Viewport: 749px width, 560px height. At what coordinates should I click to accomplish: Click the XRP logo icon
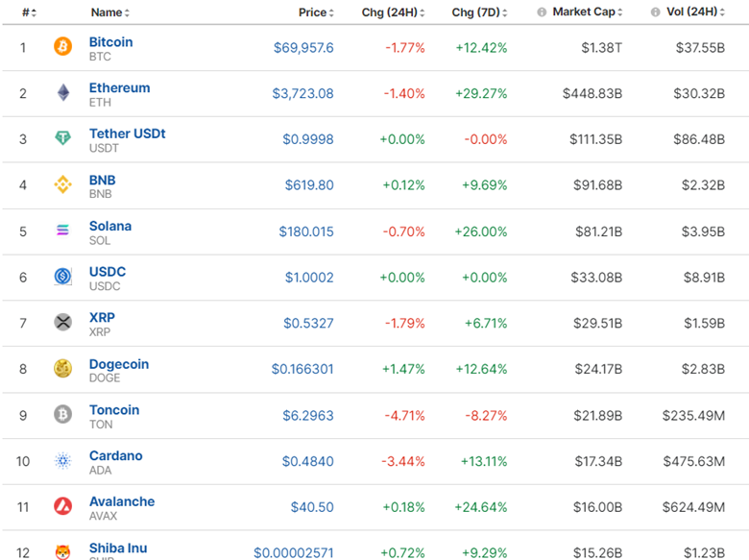(x=62, y=322)
